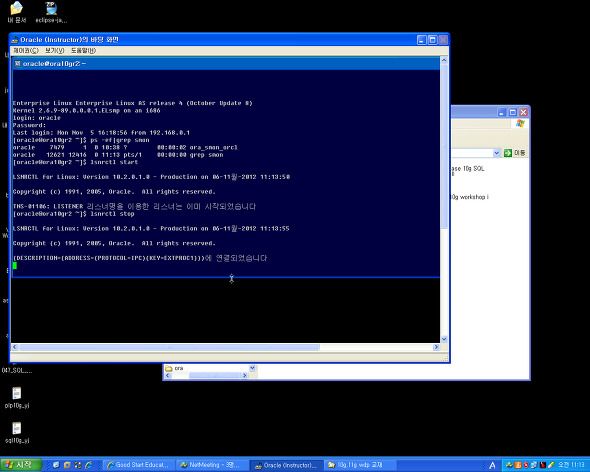Click the 'login: oracle' line in terminal

pos(36,118)
